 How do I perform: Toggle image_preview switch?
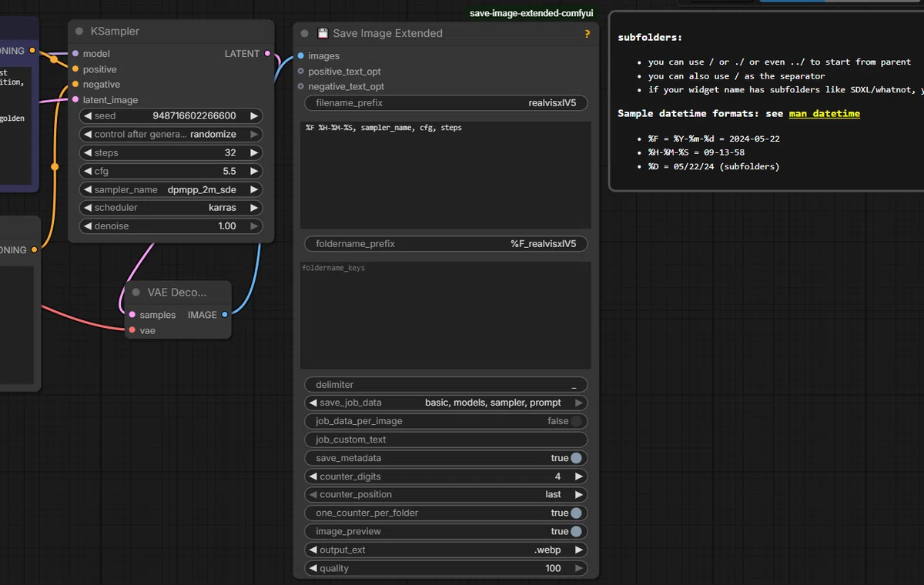(576, 531)
